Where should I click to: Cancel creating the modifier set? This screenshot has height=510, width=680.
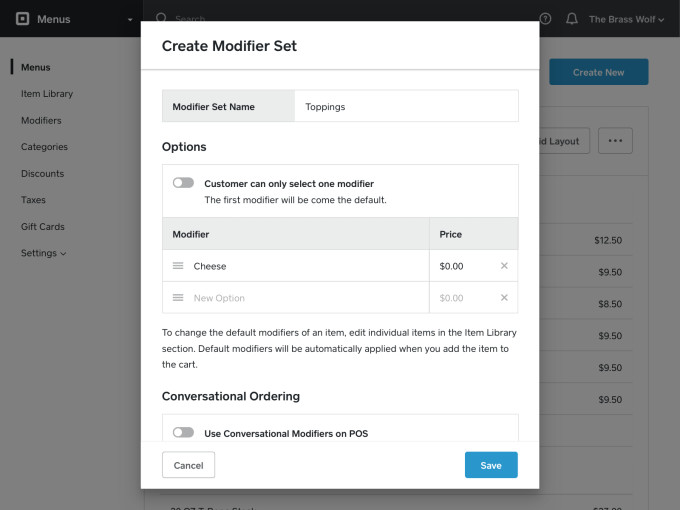(188, 465)
